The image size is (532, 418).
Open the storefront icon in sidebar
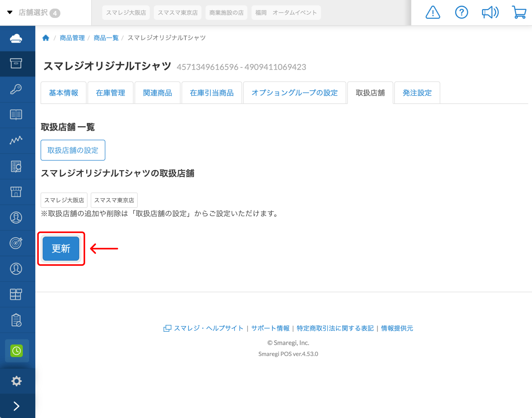[16, 192]
